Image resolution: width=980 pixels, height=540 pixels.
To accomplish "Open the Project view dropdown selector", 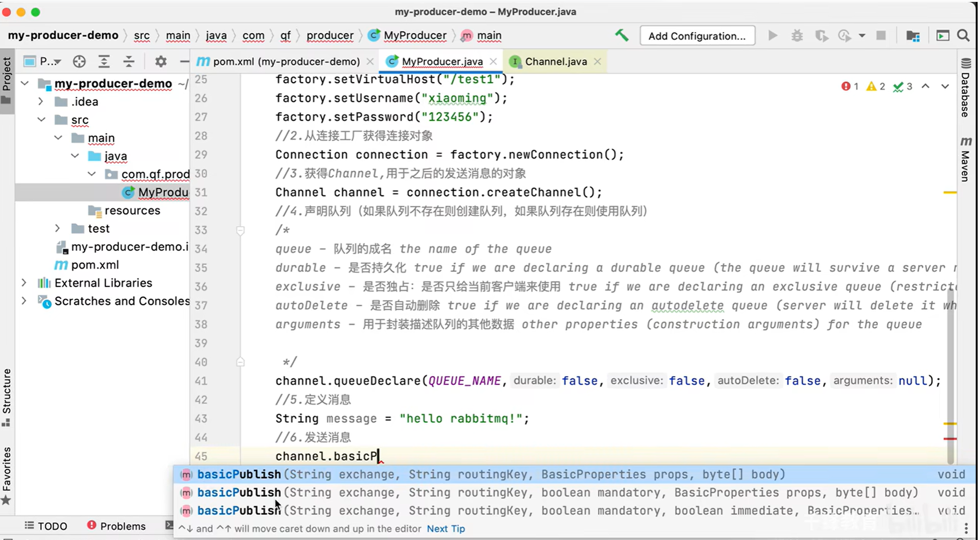I will (x=50, y=61).
